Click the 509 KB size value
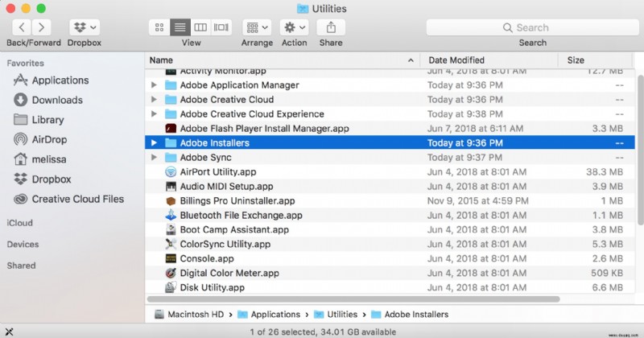Image resolution: width=644 pixels, height=338 pixels. click(x=607, y=273)
